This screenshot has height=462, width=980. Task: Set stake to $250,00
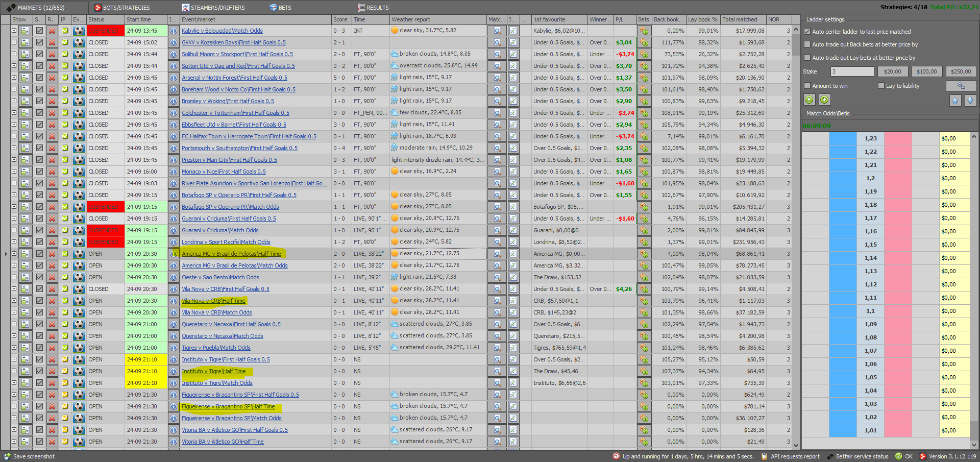point(961,71)
